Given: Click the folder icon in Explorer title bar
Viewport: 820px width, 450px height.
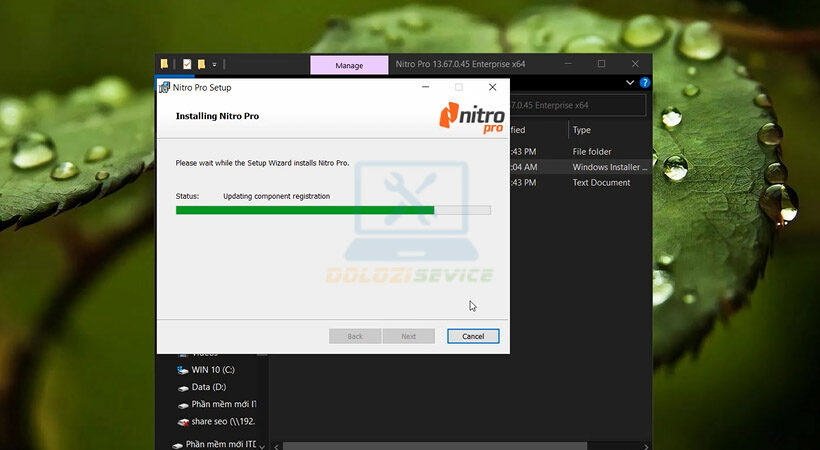Looking at the screenshot, I should point(164,64).
